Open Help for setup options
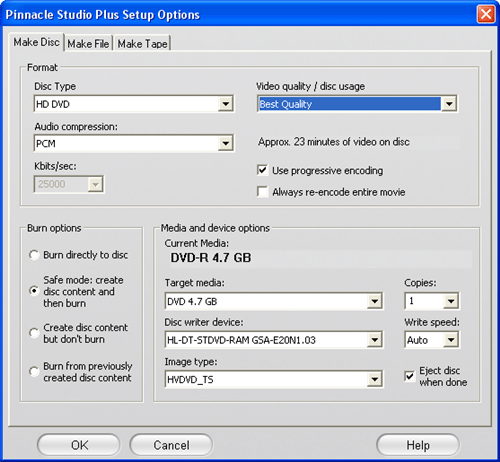This screenshot has width=500, height=462. (418, 445)
